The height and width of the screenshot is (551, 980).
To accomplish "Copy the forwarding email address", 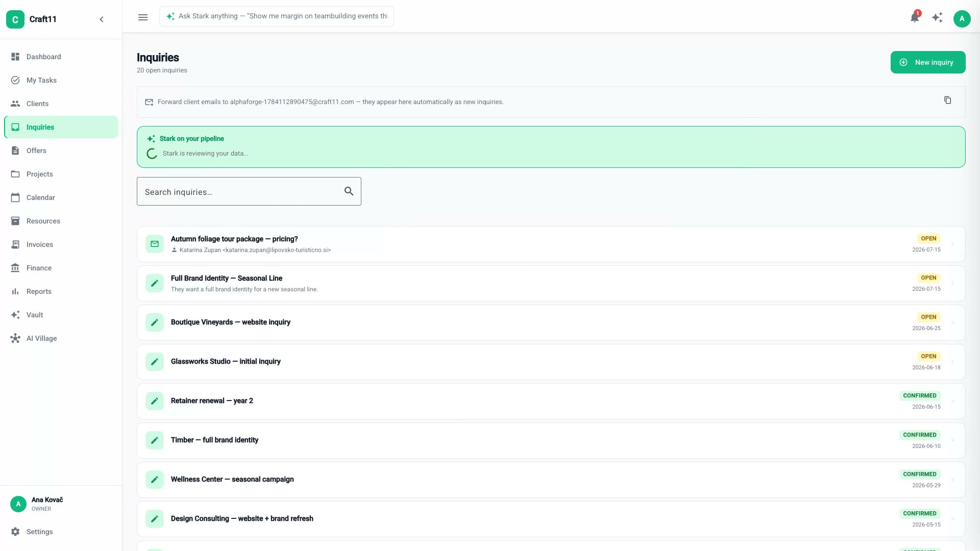I will tap(947, 101).
